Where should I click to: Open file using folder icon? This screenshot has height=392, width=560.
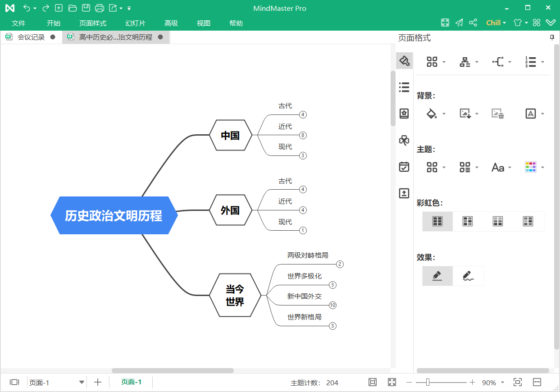pos(73,8)
